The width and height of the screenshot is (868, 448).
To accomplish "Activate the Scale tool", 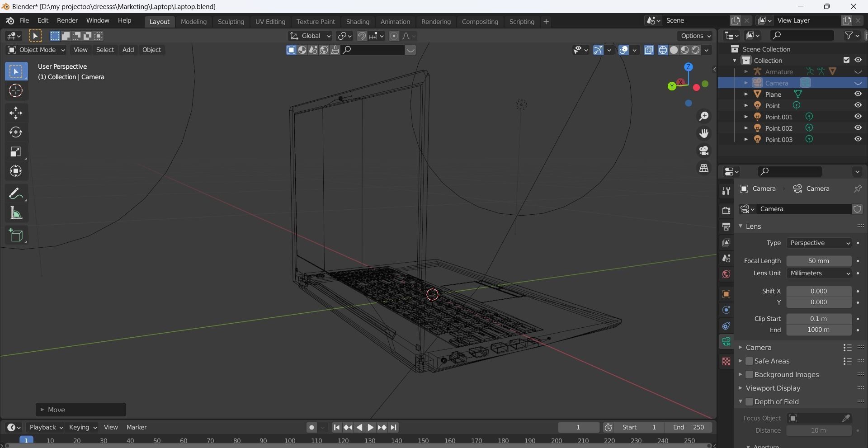I will click(x=16, y=152).
